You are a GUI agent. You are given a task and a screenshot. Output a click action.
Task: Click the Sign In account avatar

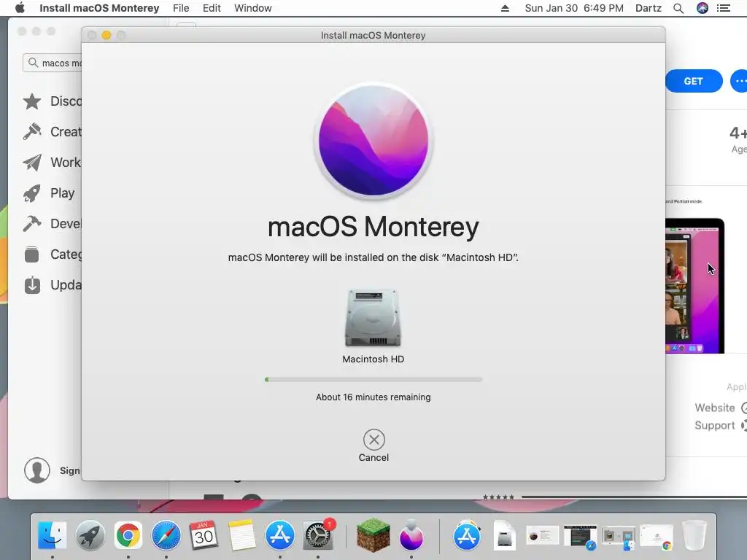[x=37, y=470]
